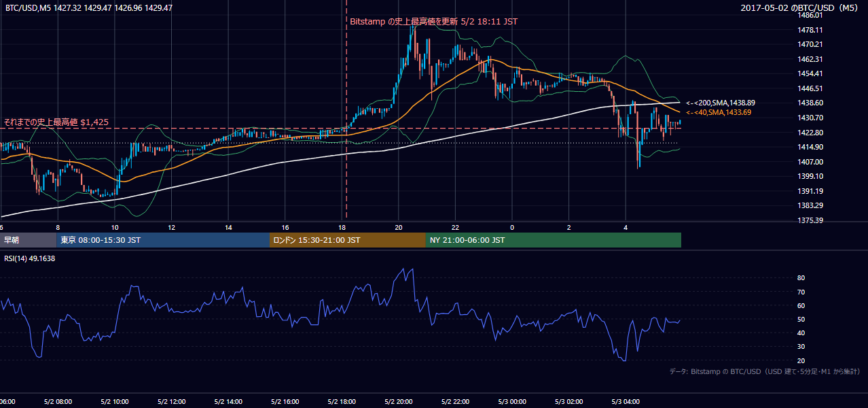Select the 200,SMA,1438.89 indicator label
This screenshot has height=408, width=868.
coord(720,103)
